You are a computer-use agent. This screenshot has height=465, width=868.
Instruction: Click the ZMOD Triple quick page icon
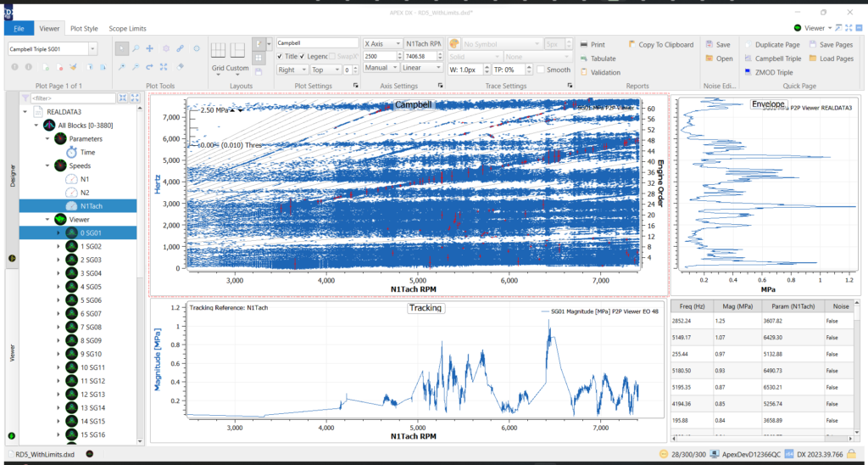(748, 72)
